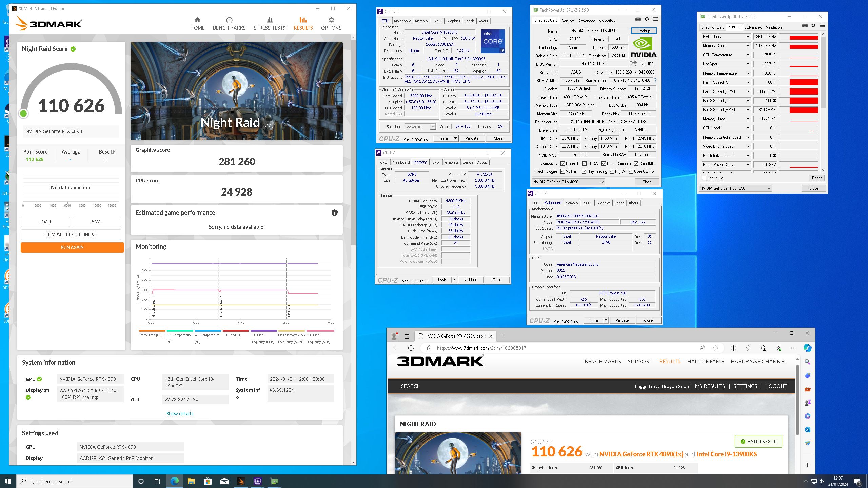The height and width of the screenshot is (488, 868).
Task: Click Edge reload page icon
Action: click(x=411, y=348)
